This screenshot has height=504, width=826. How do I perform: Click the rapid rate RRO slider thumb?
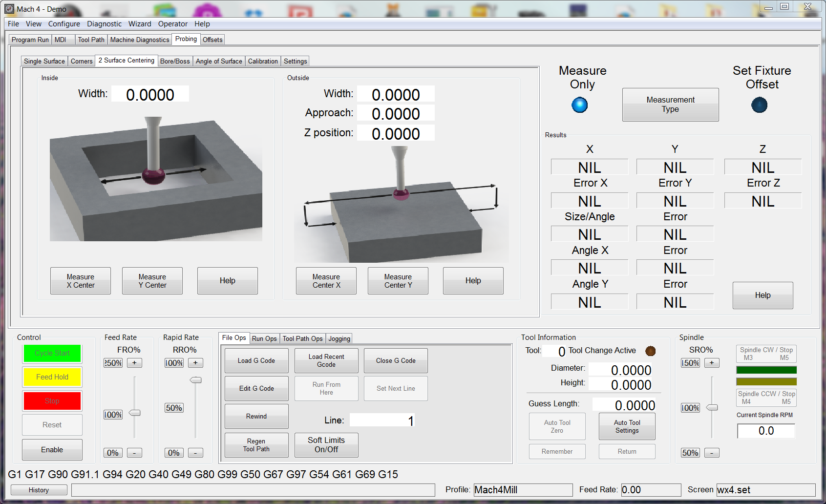195,380
